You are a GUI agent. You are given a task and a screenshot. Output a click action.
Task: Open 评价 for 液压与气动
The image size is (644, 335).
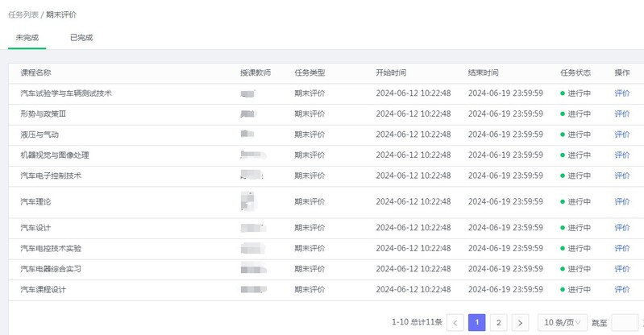622,134
